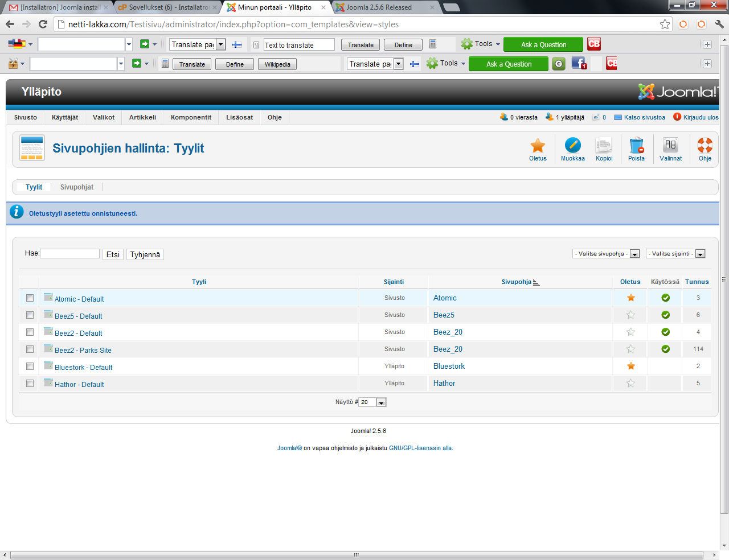Click the green G icon in toolbar
Image resolution: width=729 pixels, height=560 pixels.
click(x=559, y=64)
